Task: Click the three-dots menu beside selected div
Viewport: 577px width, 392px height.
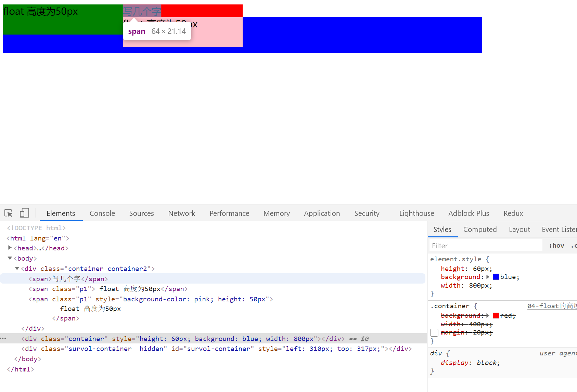Action: coord(3,339)
